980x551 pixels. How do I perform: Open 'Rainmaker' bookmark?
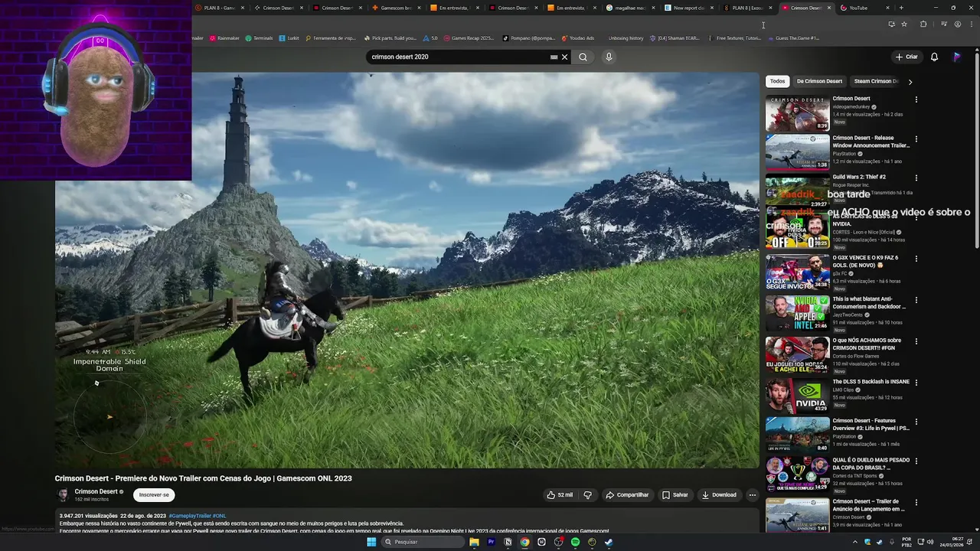coord(224,38)
